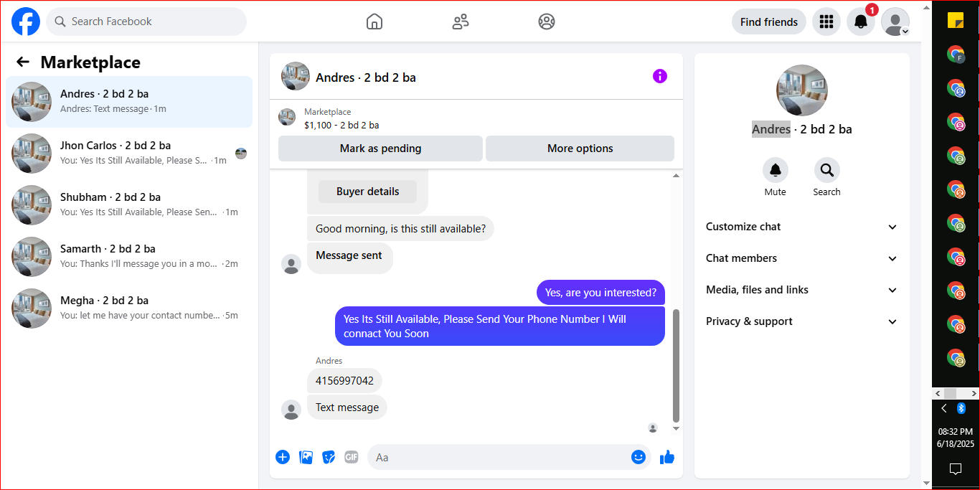Click the taskbar horizontal scrollbar thumb
The image size is (980, 490).
coord(950,394)
